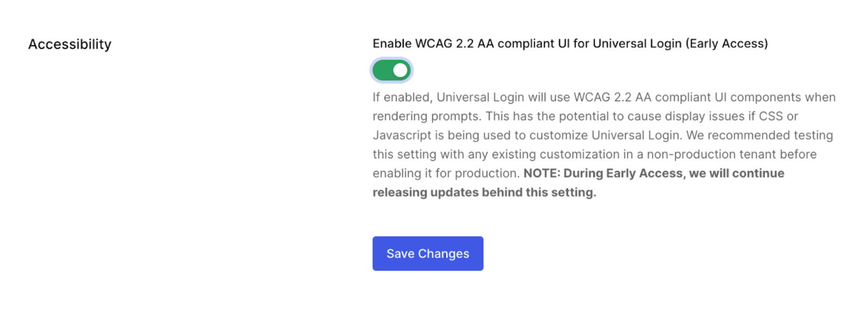Click the bold "NOTE: During Early Access" text

tap(603, 173)
